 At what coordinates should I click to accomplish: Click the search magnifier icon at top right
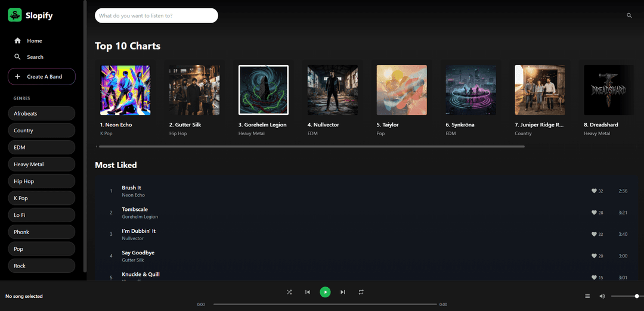click(629, 15)
